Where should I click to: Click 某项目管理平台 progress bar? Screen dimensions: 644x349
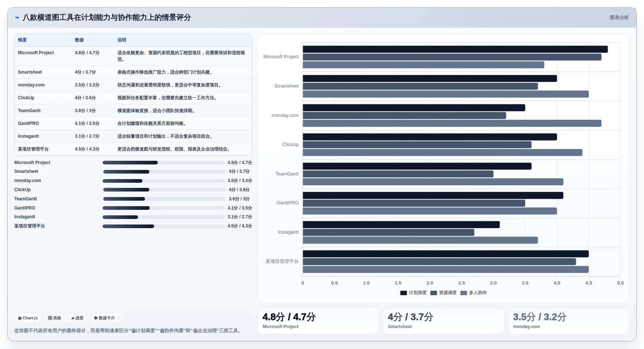point(164,226)
